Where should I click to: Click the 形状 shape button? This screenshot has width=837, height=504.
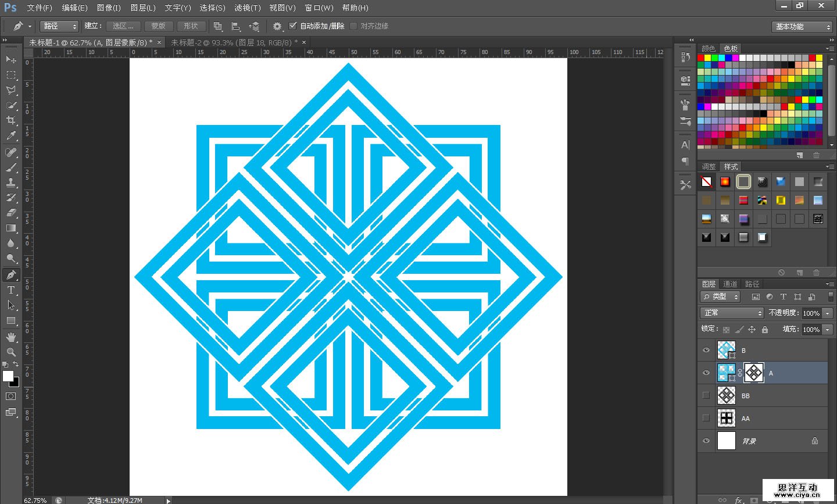coord(191,26)
